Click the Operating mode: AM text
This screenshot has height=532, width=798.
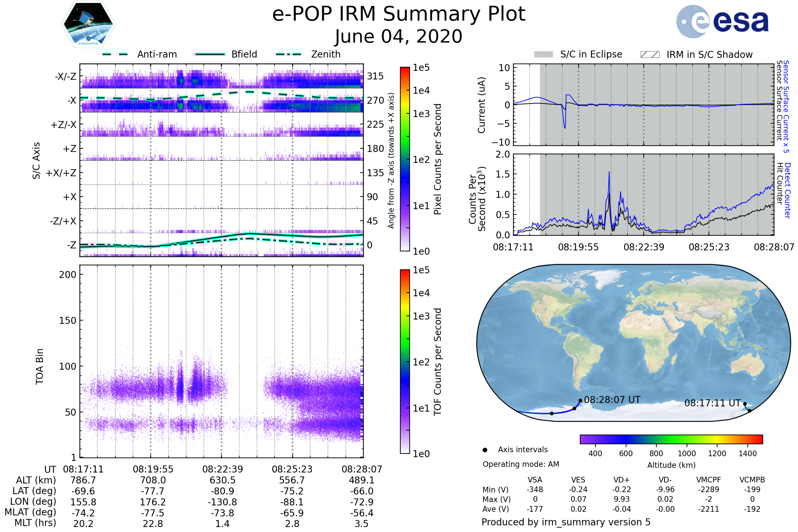click(x=521, y=465)
